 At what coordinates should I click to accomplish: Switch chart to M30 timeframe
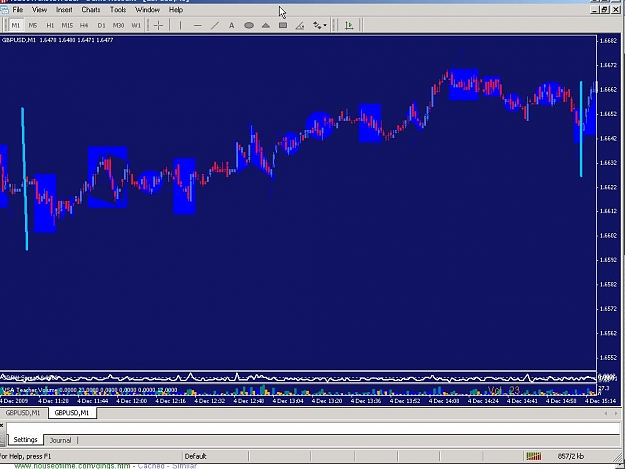(118, 26)
